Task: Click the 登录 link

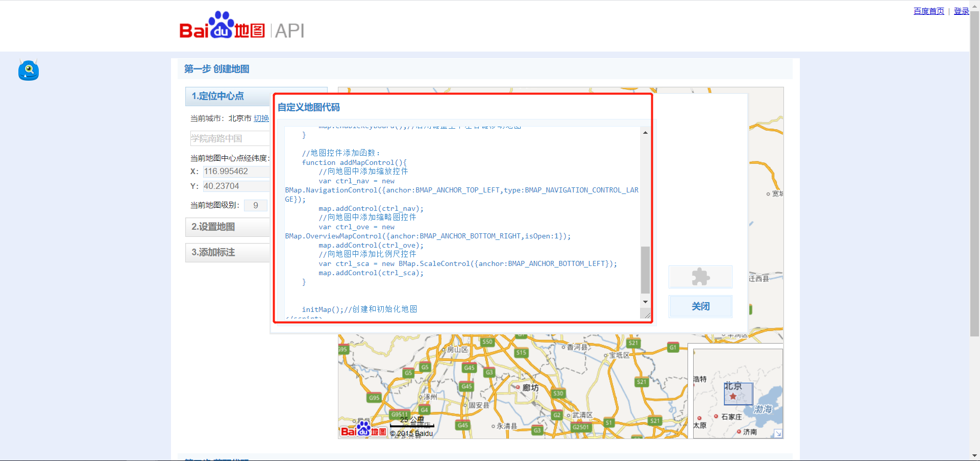Action: coord(961,11)
